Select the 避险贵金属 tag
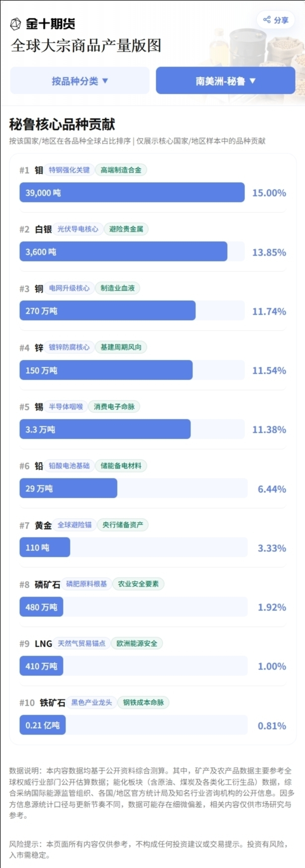The image size is (305, 868). [x=126, y=229]
